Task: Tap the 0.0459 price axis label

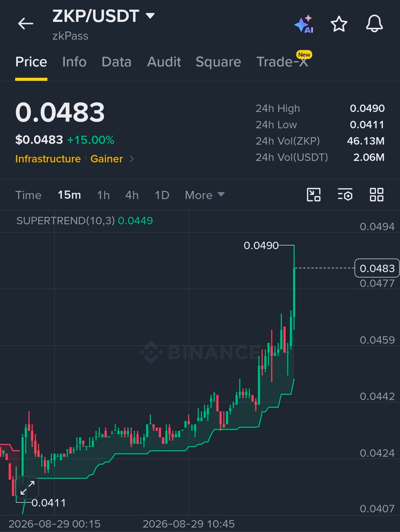Action: click(x=377, y=340)
